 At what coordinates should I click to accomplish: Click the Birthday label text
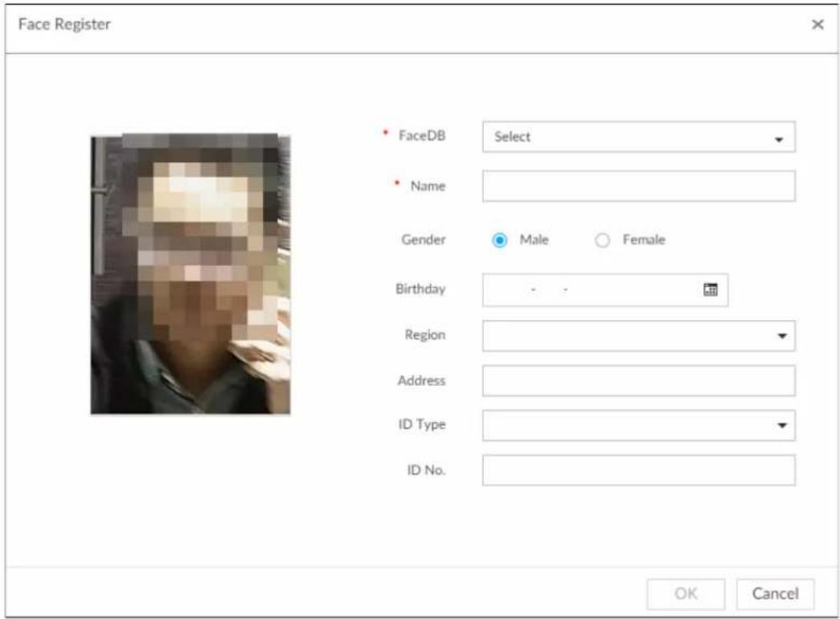pyautogui.click(x=420, y=289)
